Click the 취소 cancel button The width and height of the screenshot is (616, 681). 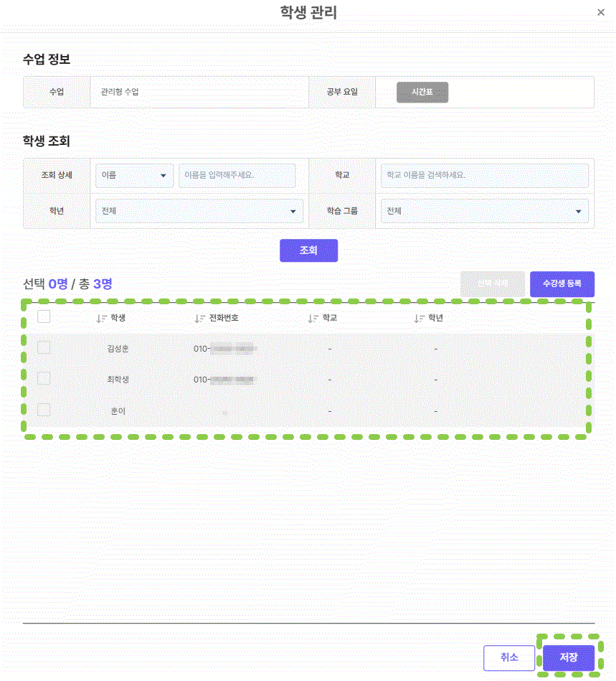pos(509,657)
